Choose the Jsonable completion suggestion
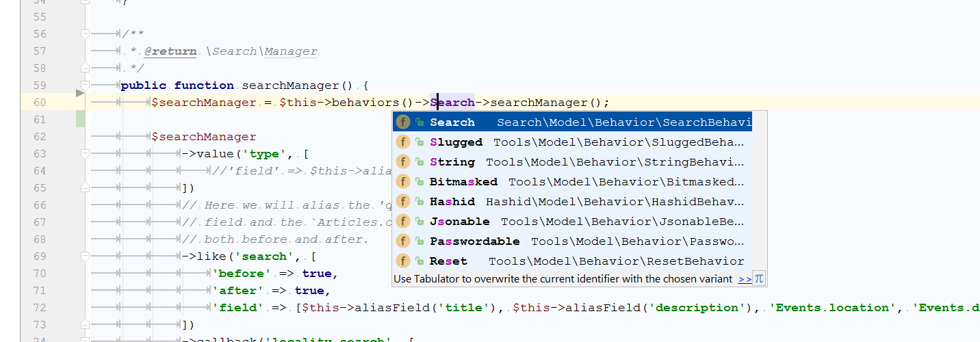 click(x=572, y=222)
